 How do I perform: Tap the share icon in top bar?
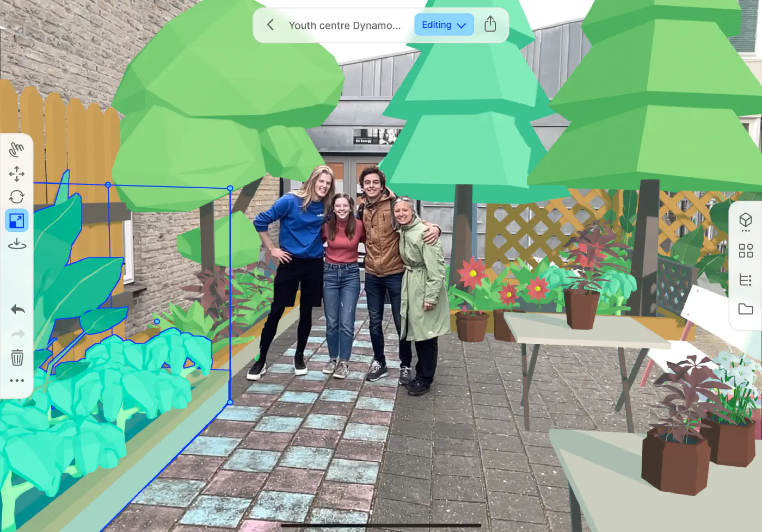click(x=490, y=24)
